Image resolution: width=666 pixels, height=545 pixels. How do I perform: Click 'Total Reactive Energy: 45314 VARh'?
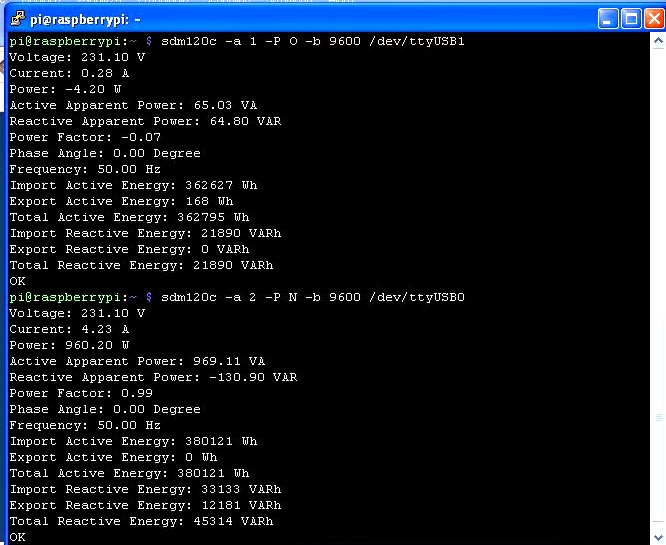tap(141, 521)
